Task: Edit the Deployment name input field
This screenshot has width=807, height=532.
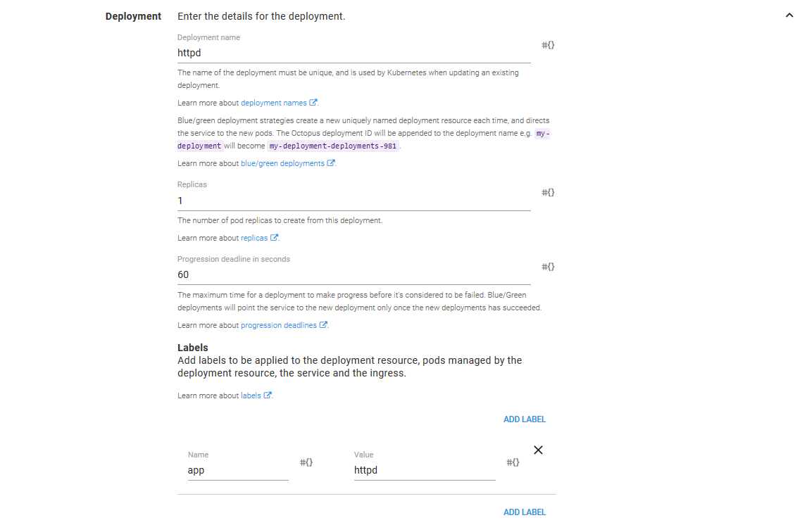Action: (x=354, y=53)
